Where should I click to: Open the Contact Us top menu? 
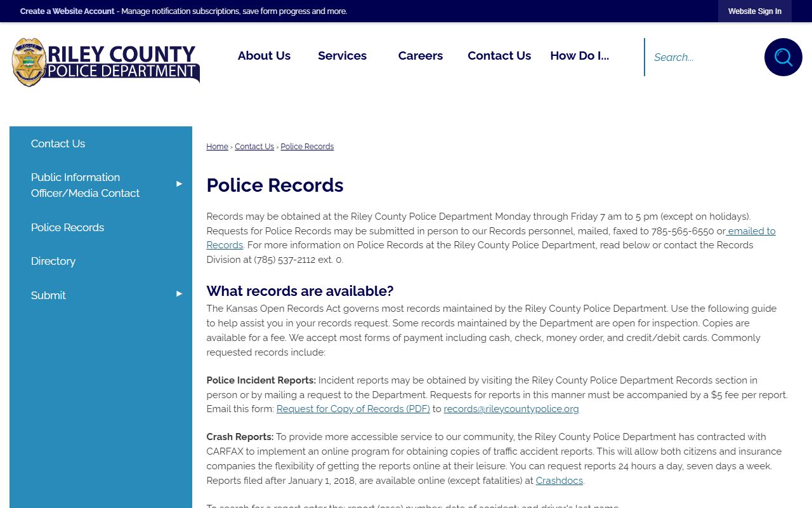(499, 56)
